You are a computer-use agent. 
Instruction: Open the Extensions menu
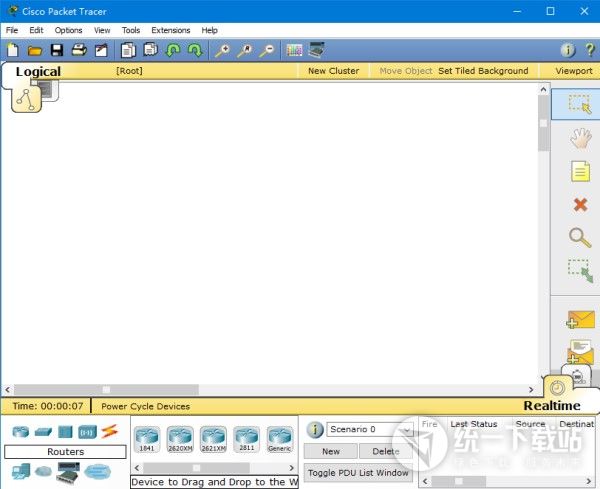pos(171,30)
